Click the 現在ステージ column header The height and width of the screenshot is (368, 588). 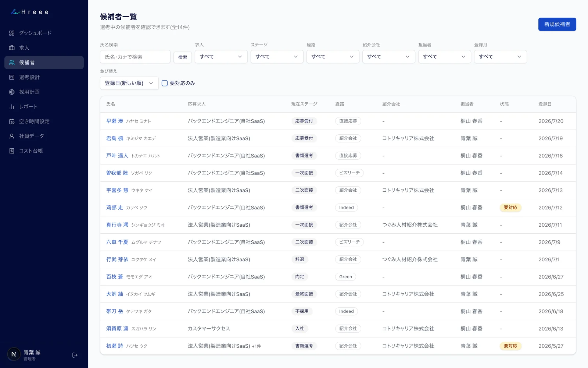[x=304, y=104]
